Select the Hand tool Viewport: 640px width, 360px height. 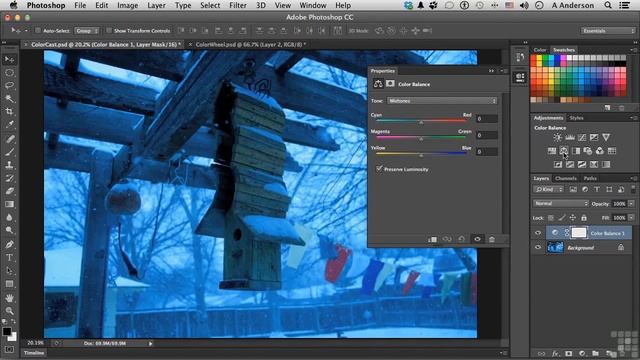(x=9, y=298)
